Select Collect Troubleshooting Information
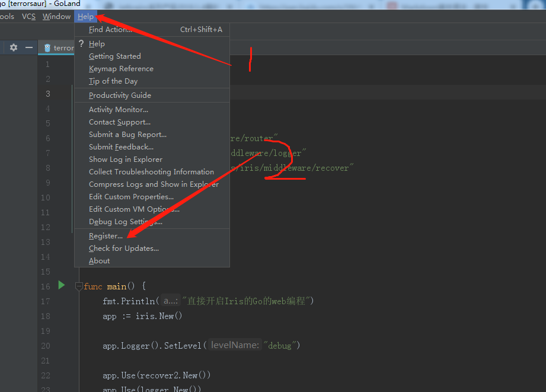 click(152, 172)
